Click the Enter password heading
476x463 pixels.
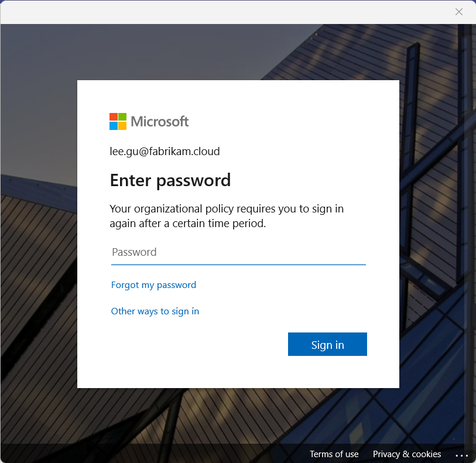[x=170, y=180]
